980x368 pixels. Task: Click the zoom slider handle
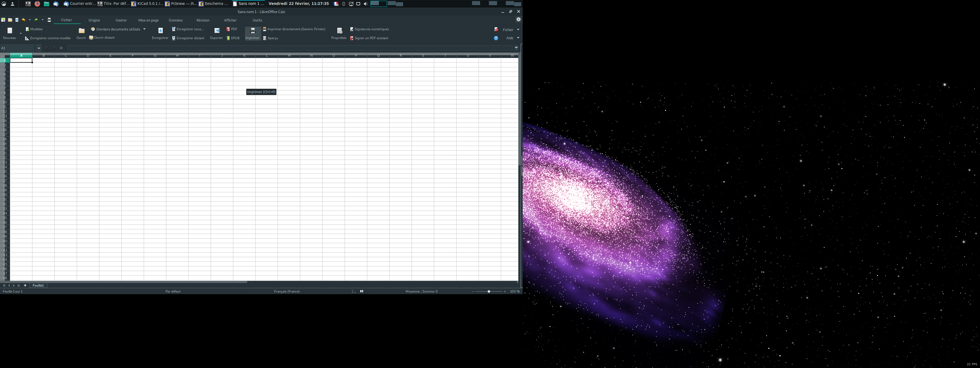point(489,291)
